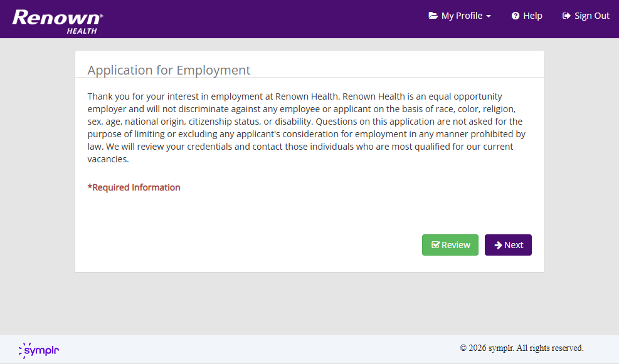This screenshot has height=364, width=619.
Task: Click the folder icon beside My Profile
Action: [x=433, y=16]
